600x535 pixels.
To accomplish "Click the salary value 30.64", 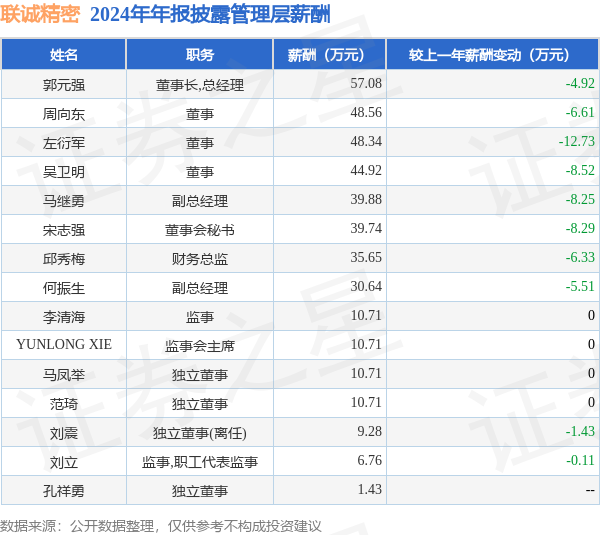I will pos(366,287).
